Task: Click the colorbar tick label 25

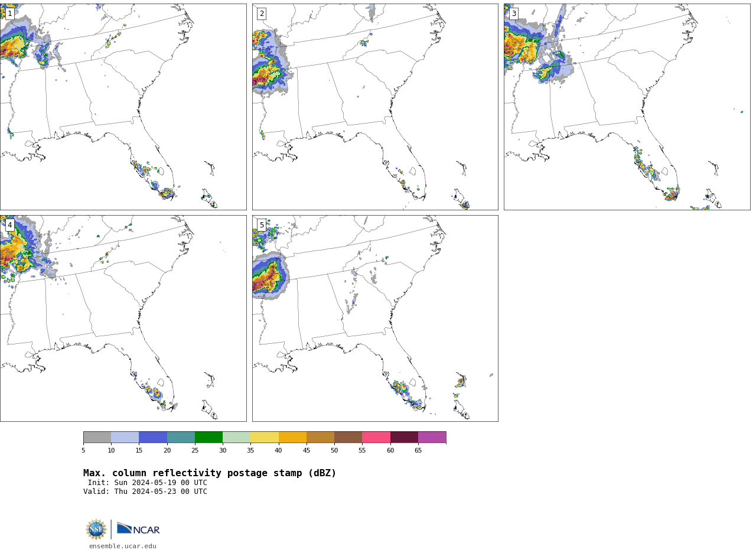Action: coord(195,450)
